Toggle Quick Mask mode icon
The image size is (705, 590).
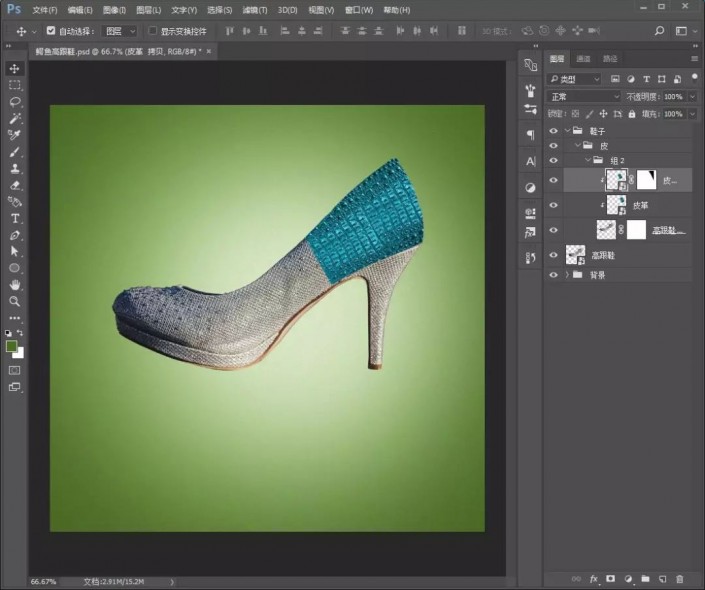14,371
